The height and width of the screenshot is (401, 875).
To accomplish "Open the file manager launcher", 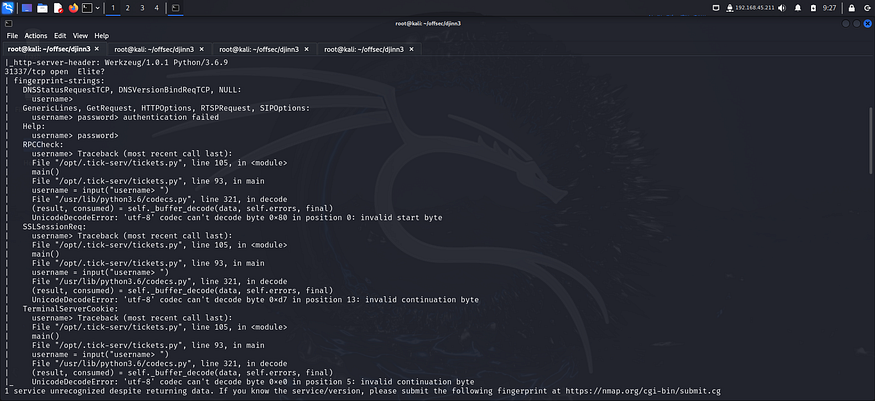I will (x=42, y=8).
